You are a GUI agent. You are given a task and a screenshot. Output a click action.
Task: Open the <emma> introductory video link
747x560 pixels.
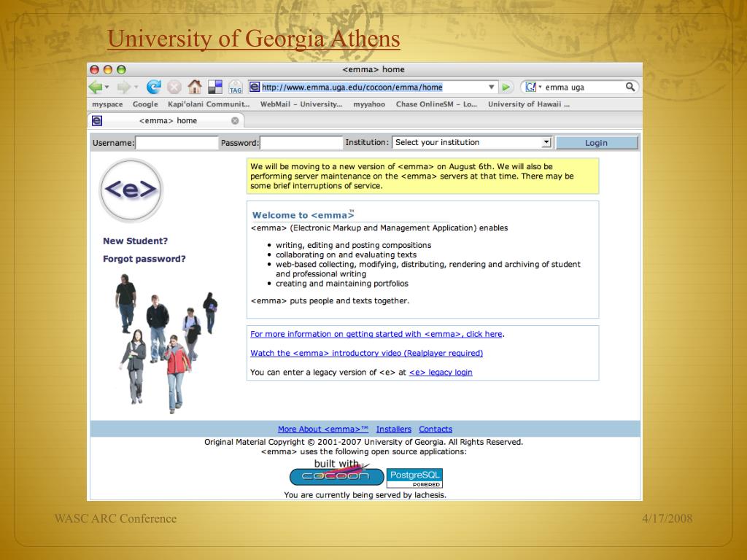[367, 354]
